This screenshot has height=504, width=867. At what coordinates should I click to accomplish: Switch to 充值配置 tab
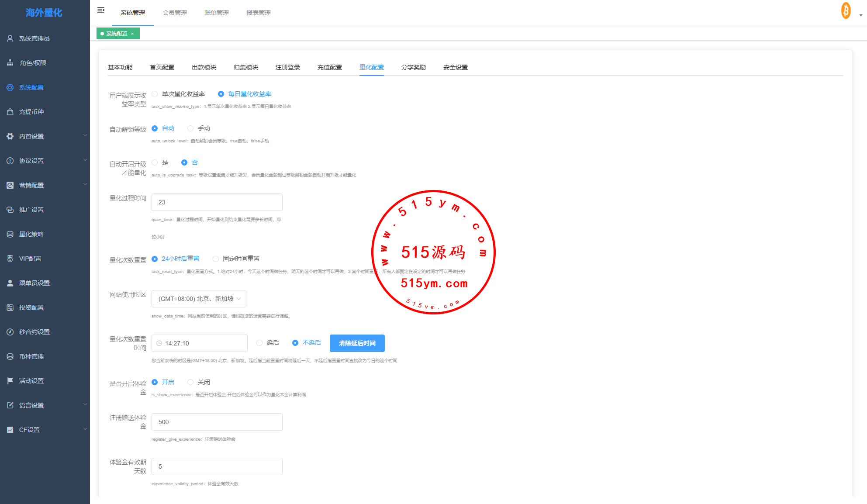pyautogui.click(x=329, y=67)
